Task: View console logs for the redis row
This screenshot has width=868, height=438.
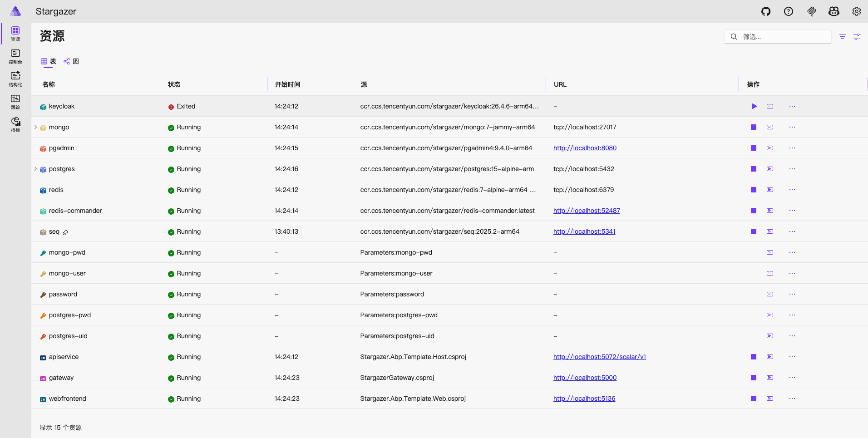Action: [x=770, y=190]
